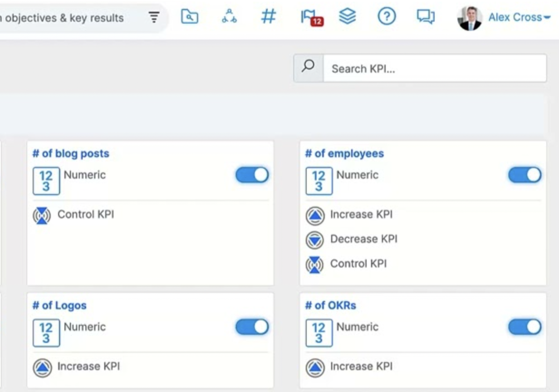The width and height of the screenshot is (559, 392).
Task: Open the filter icon in search bar
Action: pos(154,18)
